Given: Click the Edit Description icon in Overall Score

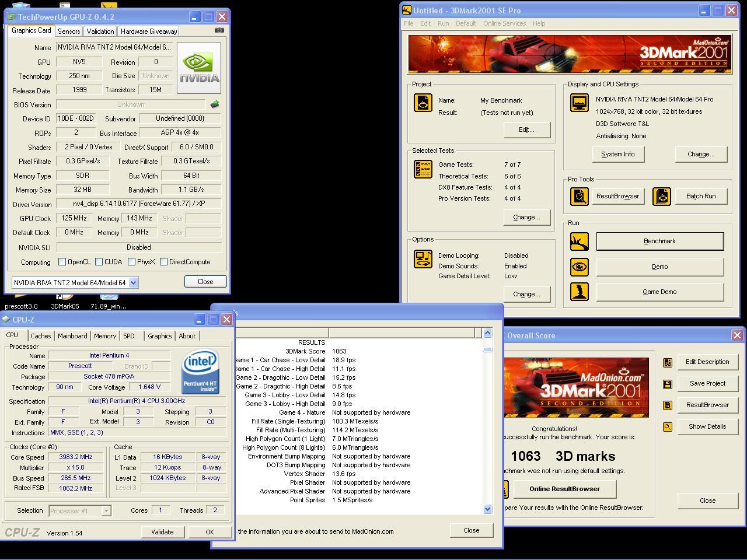Looking at the screenshot, I should coord(668,362).
